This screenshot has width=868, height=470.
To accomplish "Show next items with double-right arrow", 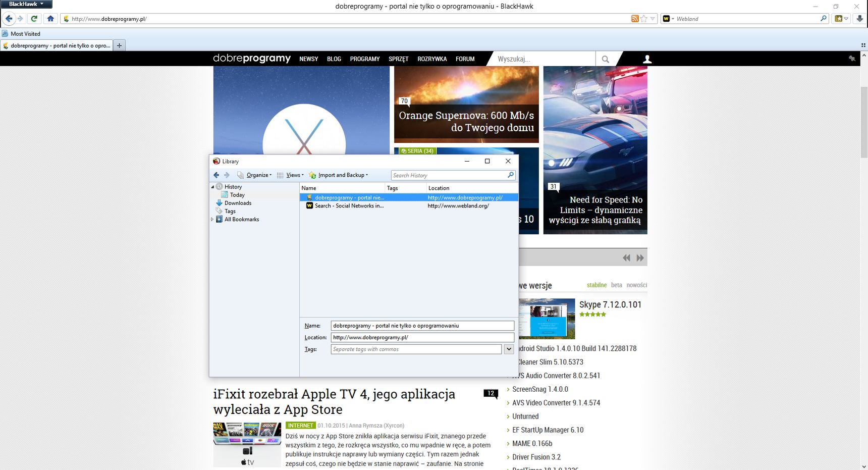I will [640, 258].
